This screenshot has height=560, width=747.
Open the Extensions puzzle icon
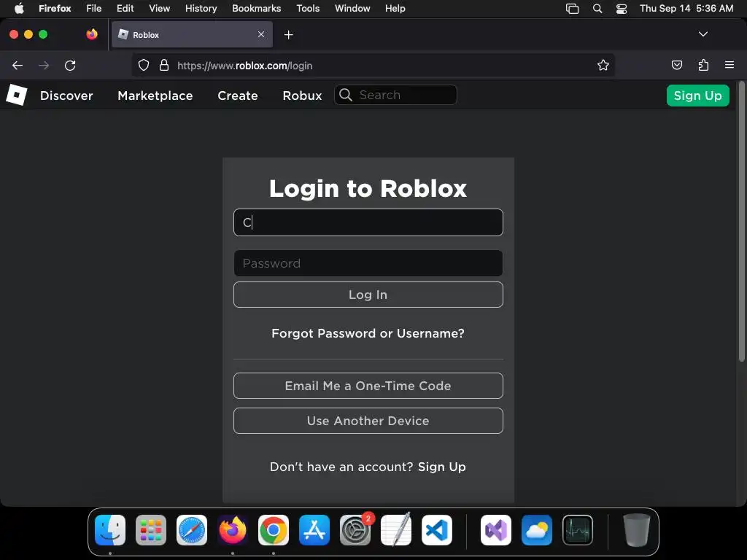tap(703, 65)
